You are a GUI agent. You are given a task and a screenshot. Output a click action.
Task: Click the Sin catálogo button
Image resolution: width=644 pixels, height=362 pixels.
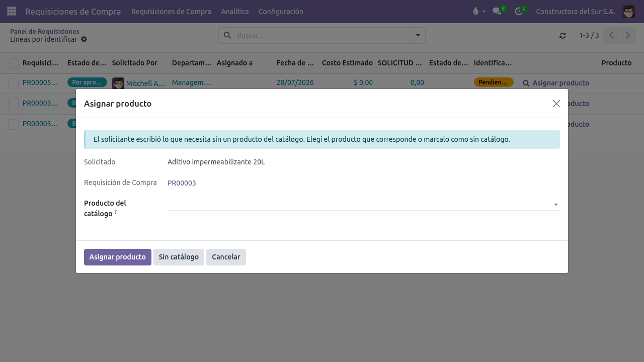point(179,257)
